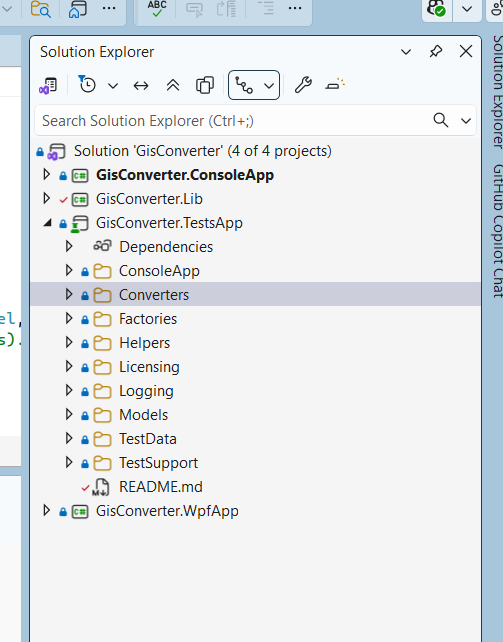Image resolution: width=503 pixels, height=642 pixels.
Task: Expand the ConsoleApp folder
Action: (69, 271)
